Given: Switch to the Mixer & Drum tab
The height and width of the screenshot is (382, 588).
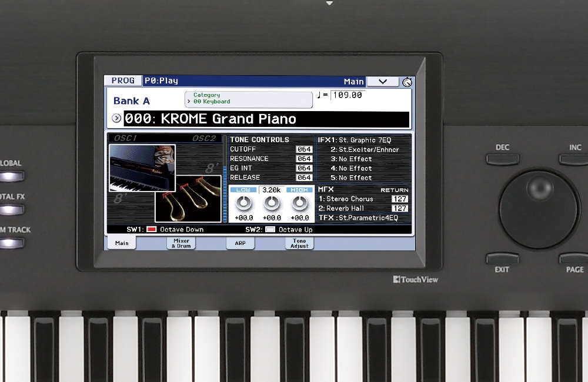Looking at the screenshot, I should coord(181,243).
